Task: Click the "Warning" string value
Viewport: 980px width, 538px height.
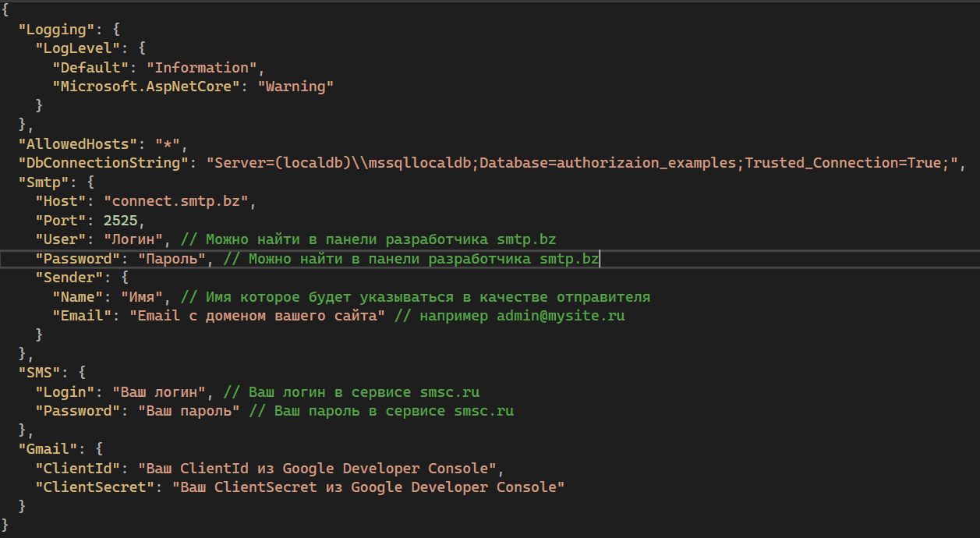Action: pyautogui.click(x=295, y=87)
